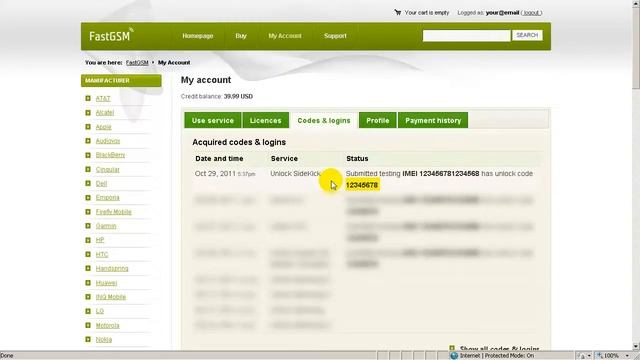Open the Motorola manufacturer link
Viewport: 640px width, 360px height.
click(107, 325)
